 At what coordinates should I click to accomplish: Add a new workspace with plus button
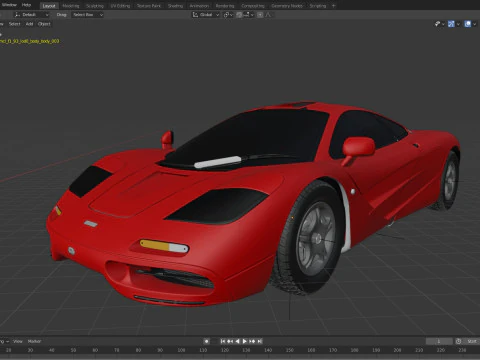333,6
